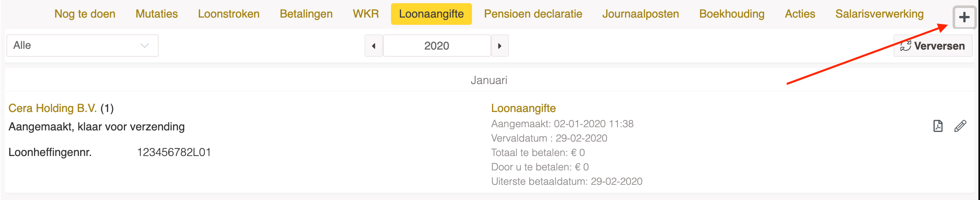
Task: Select the Acties tab
Action: pos(800,14)
